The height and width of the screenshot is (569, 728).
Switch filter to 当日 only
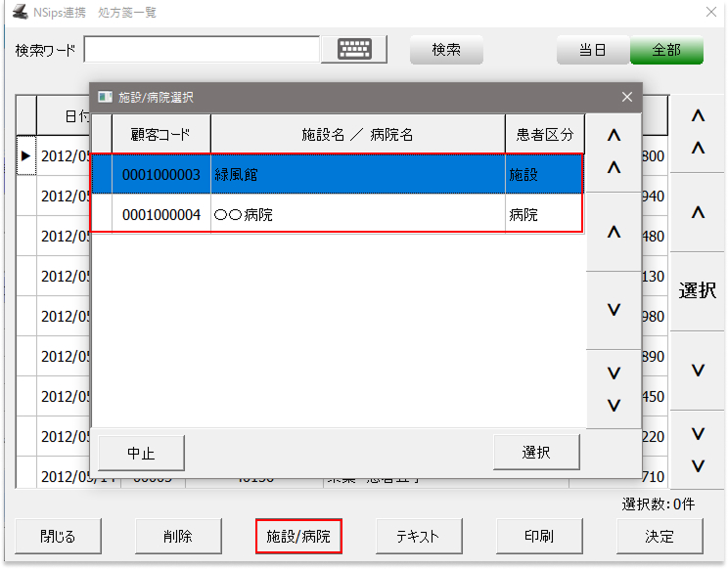click(592, 50)
